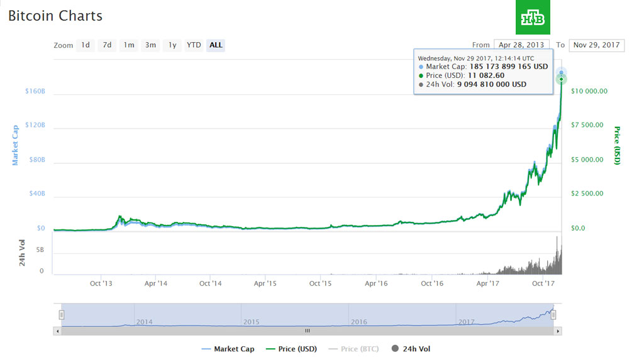The height and width of the screenshot is (362, 644).
Task: Click the navigator left range handle
Action: (62, 315)
